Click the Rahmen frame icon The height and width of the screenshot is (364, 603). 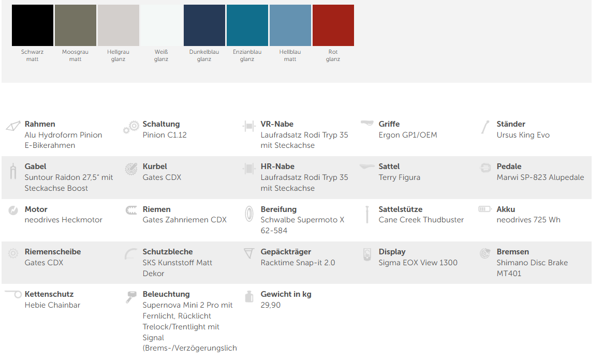[x=12, y=127]
